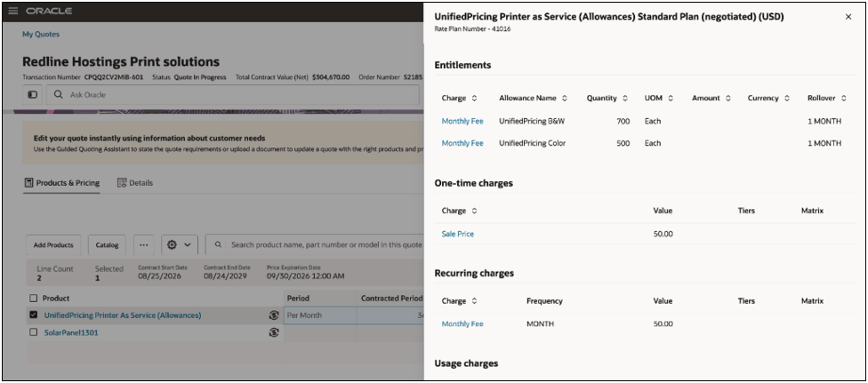This screenshot has height=383, width=868.
Task: Click rate plan icon on SolarPanel1301 row
Action: point(273,332)
